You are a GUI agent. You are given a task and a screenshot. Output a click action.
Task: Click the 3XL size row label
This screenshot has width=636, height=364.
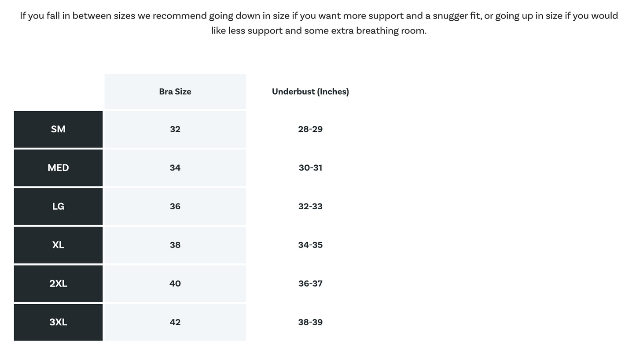(58, 322)
